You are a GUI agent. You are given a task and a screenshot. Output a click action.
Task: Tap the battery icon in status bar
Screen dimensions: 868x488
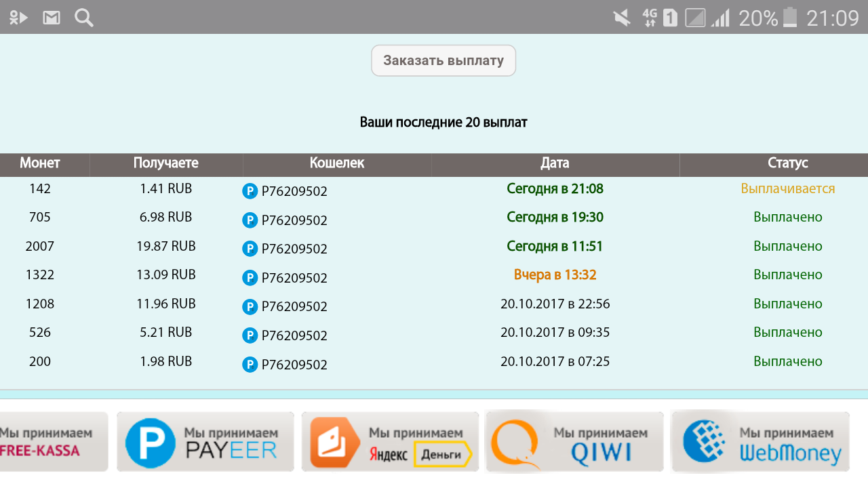[x=790, y=18]
